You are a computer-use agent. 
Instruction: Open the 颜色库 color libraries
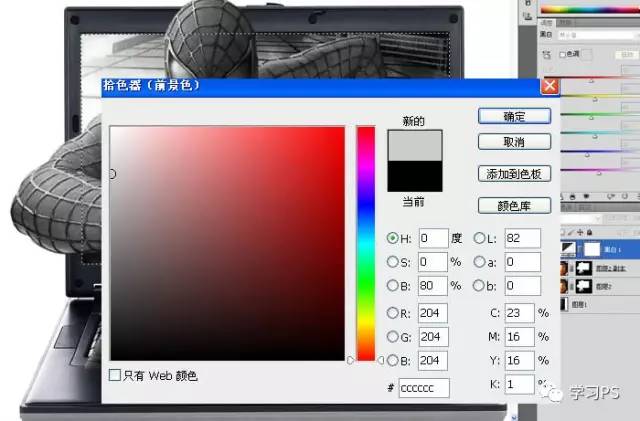coord(514,206)
